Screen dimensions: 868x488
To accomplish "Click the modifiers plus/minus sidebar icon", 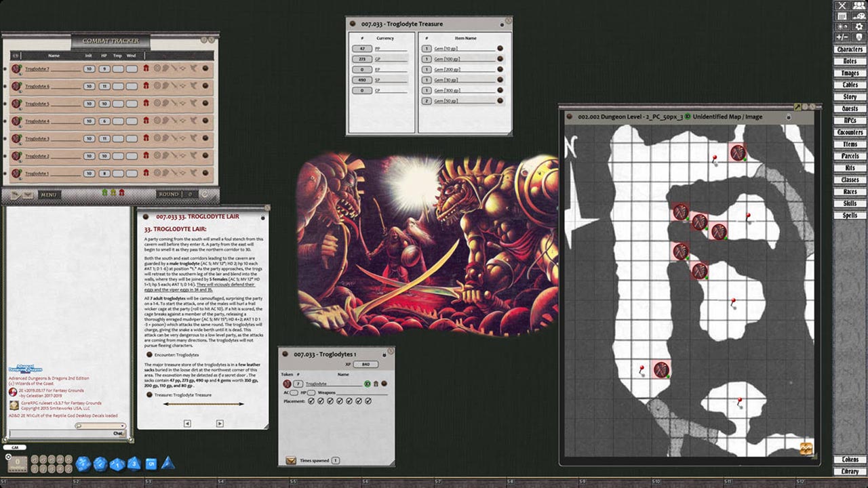I will [843, 37].
